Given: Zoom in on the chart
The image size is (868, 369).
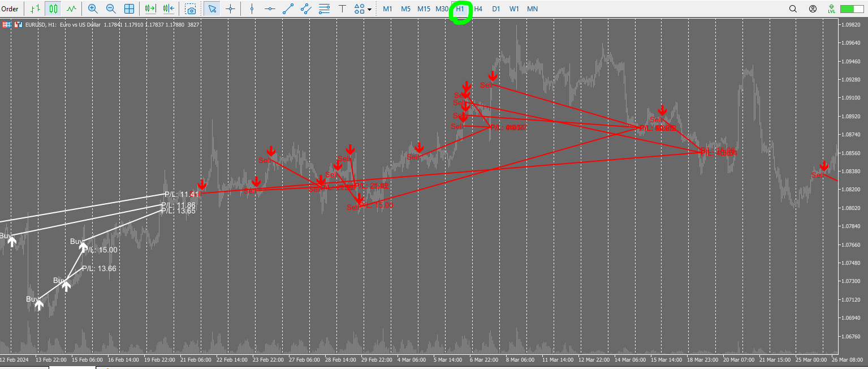Looking at the screenshot, I should [x=92, y=9].
